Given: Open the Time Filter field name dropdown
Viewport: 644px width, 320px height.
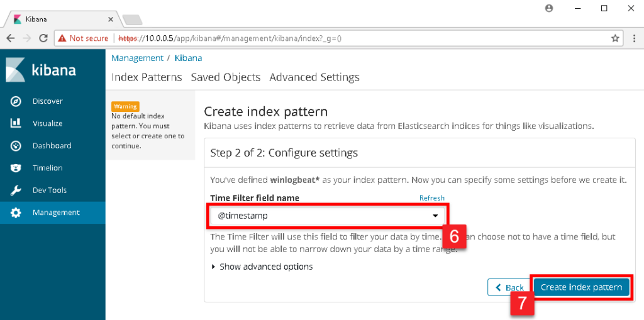Looking at the screenshot, I should (x=327, y=215).
